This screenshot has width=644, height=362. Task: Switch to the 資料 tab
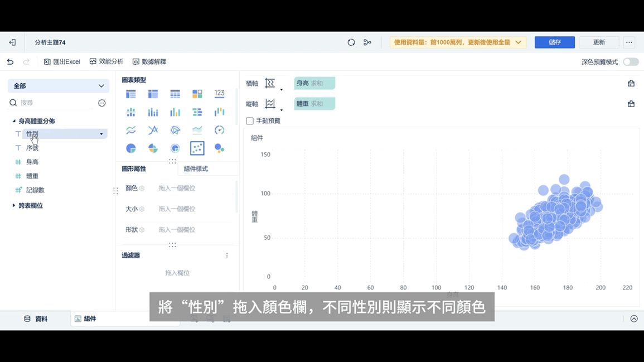coord(36,319)
